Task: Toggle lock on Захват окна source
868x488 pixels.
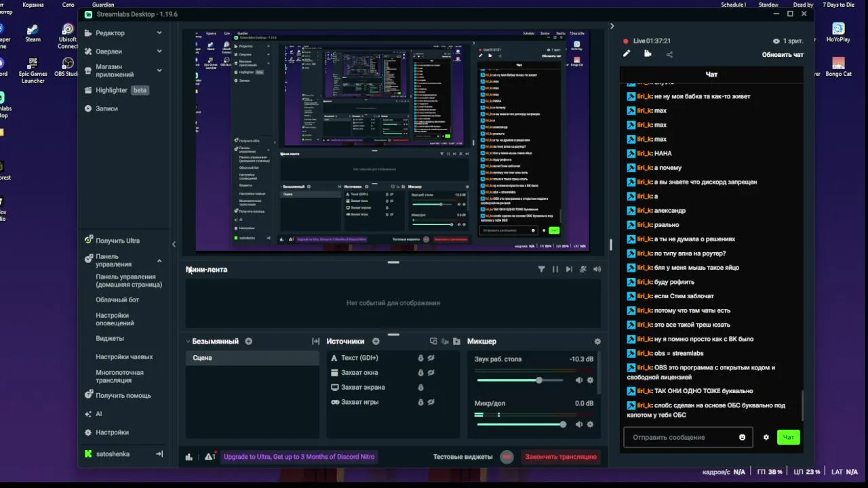Action: pos(420,373)
